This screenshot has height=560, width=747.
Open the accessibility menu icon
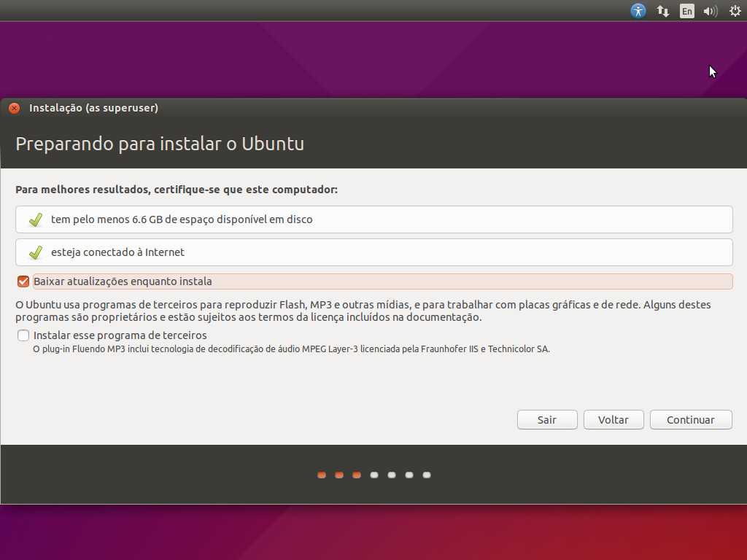click(638, 10)
